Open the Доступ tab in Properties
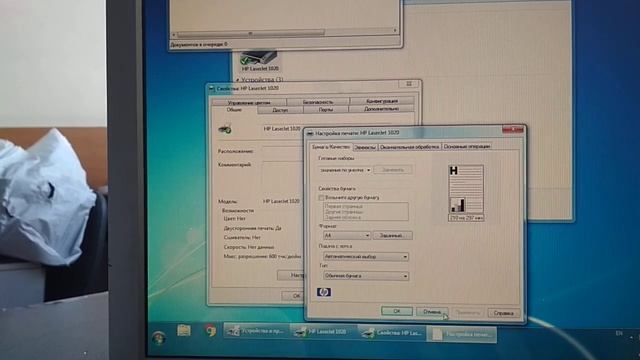The image size is (640, 360). point(280,110)
